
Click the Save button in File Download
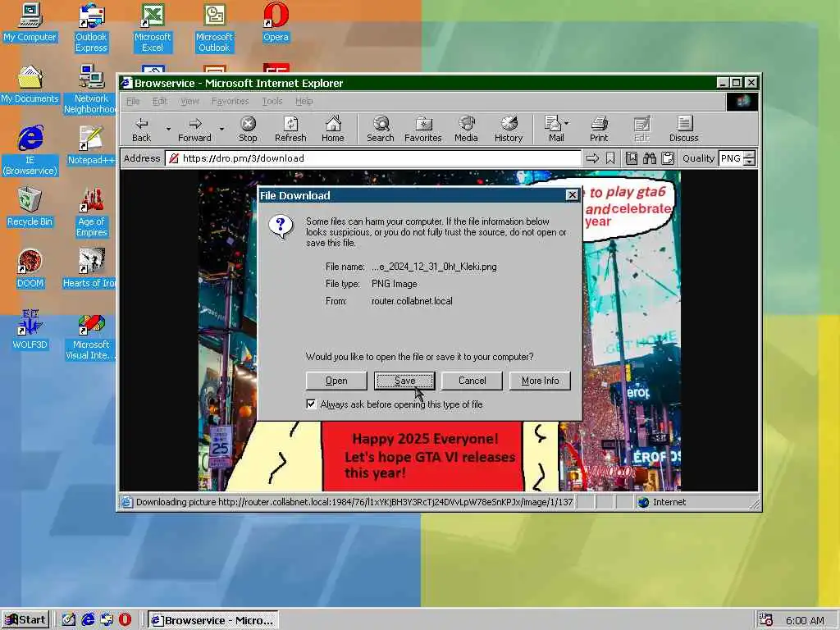[x=404, y=381]
